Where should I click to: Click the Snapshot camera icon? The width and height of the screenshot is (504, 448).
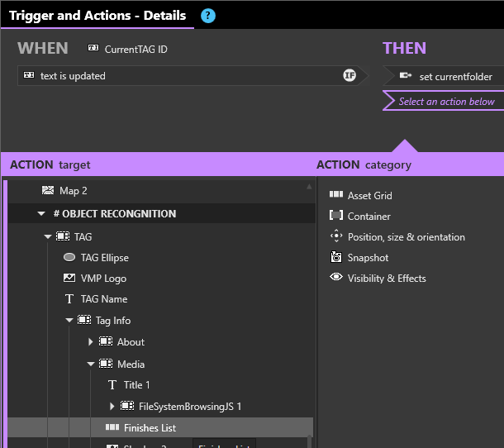(x=336, y=257)
